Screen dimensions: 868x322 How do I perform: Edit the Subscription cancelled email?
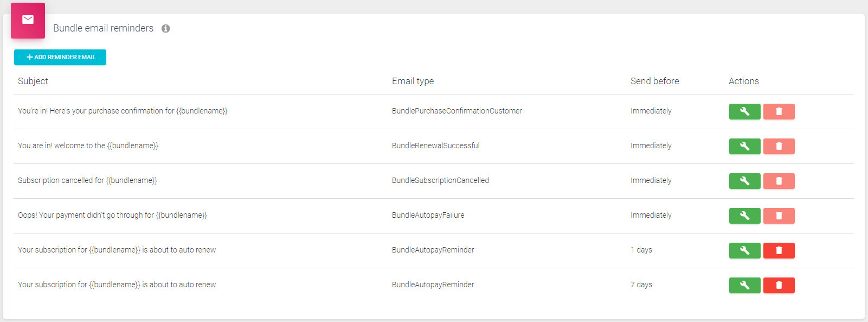(x=744, y=181)
